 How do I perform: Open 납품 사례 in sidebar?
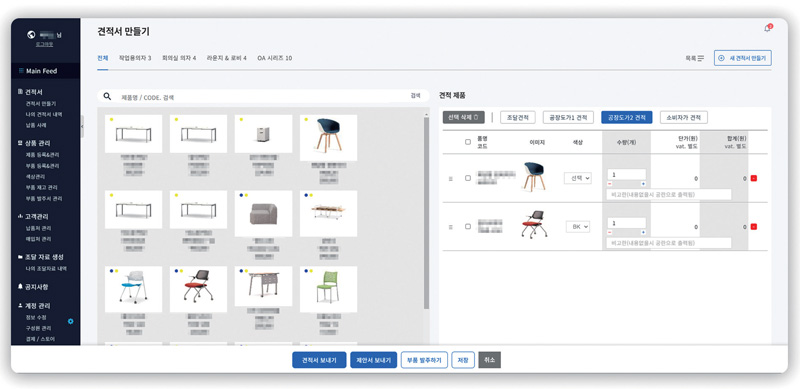pos(36,125)
